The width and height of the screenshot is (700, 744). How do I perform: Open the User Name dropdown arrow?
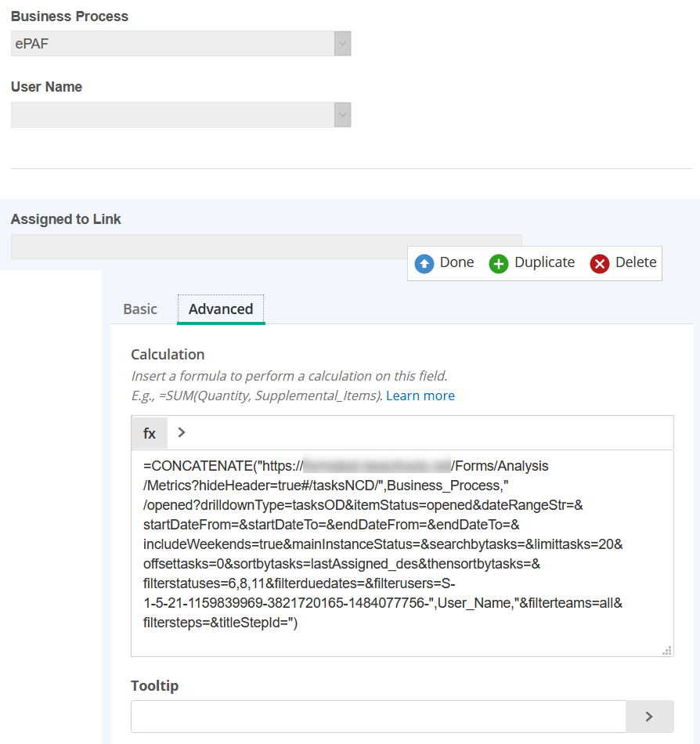click(342, 114)
